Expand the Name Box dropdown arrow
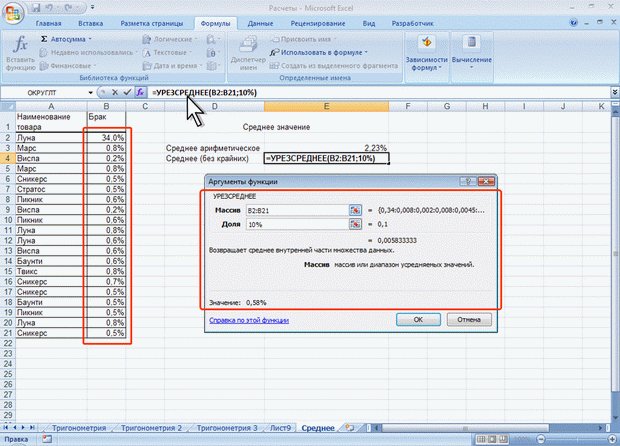Screen dimensions: 620x446 91,93
